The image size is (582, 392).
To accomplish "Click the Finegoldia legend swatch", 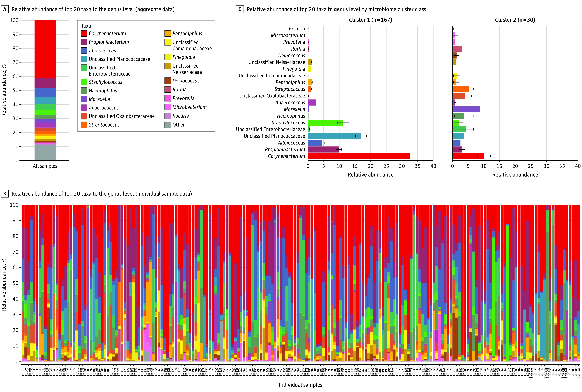I will click(x=168, y=57).
